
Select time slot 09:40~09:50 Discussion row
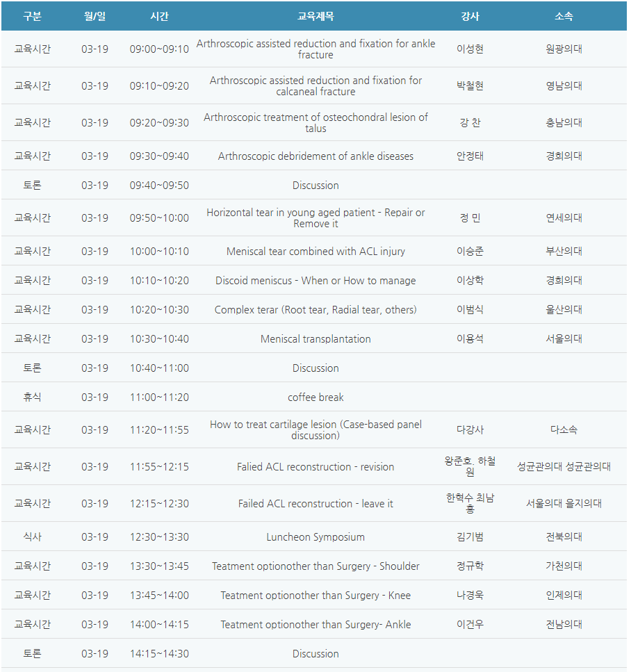click(x=159, y=185)
